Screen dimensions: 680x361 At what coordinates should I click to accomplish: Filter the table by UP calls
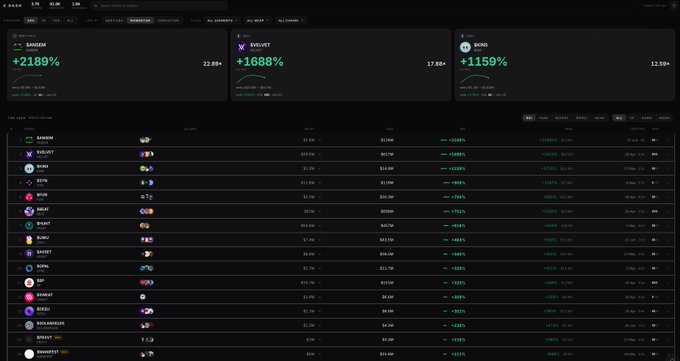point(631,118)
